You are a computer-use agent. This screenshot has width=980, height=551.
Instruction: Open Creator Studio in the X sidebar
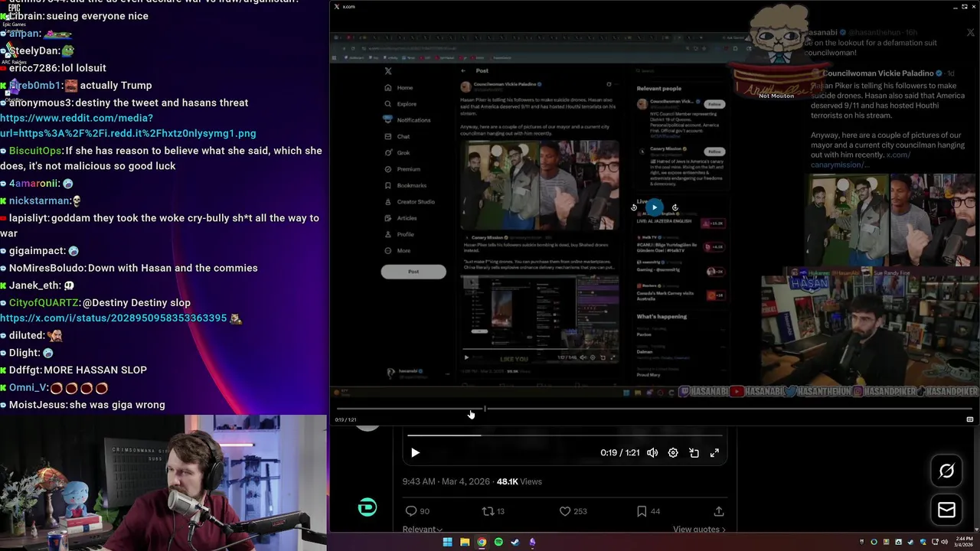(410, 201)
